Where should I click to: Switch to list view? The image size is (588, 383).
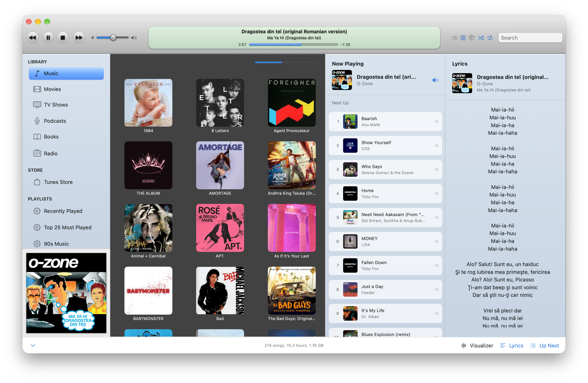pos(454,38)
